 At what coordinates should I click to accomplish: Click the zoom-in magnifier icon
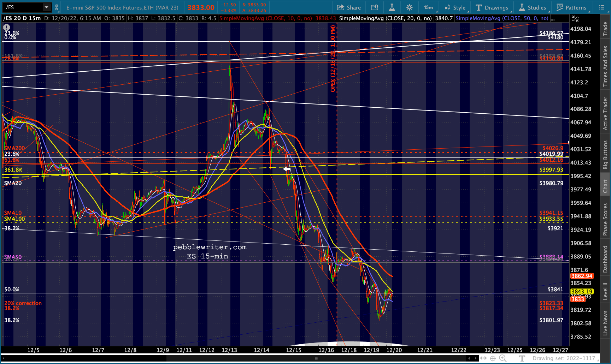503,358
